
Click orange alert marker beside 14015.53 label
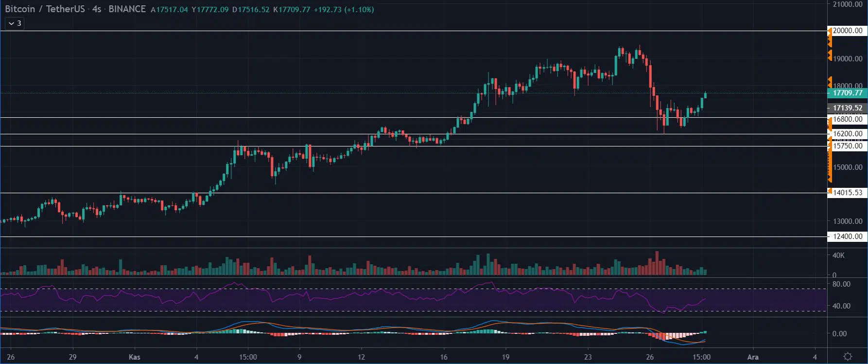point(830,192)
